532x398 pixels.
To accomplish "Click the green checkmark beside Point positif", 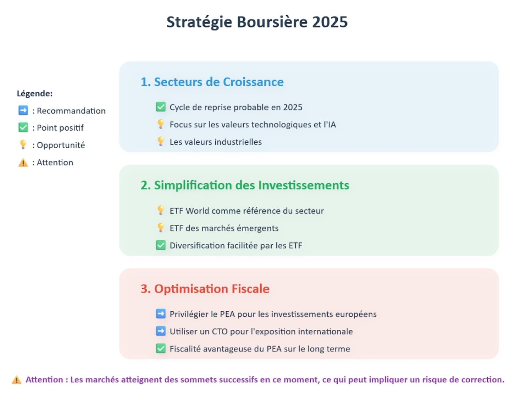I will click(x=23, y=127).
